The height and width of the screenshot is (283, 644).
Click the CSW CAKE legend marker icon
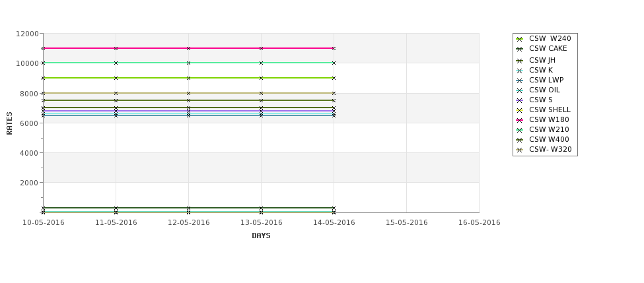click(x=520, y=49)
